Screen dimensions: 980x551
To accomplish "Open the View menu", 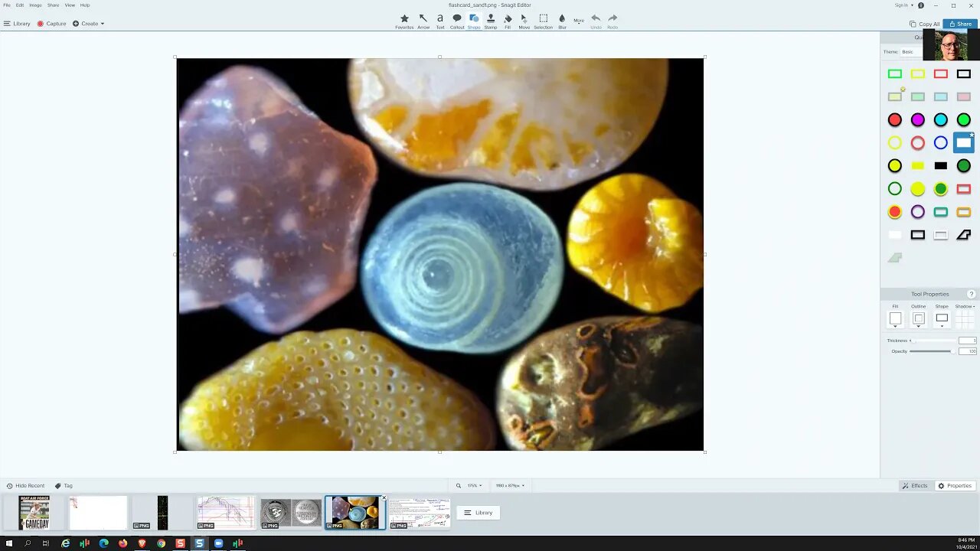I will [70, 5].
